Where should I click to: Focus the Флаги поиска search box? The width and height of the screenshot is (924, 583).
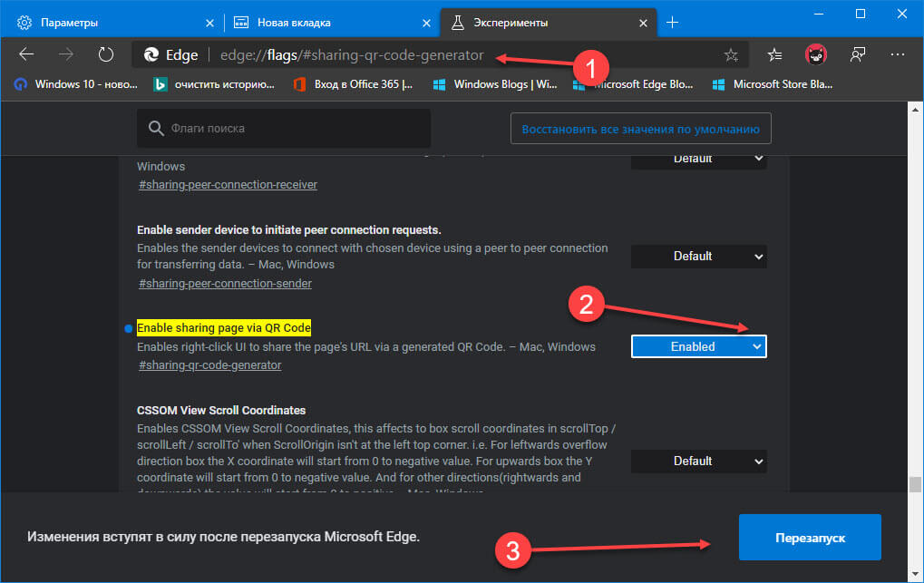(284, 129)
